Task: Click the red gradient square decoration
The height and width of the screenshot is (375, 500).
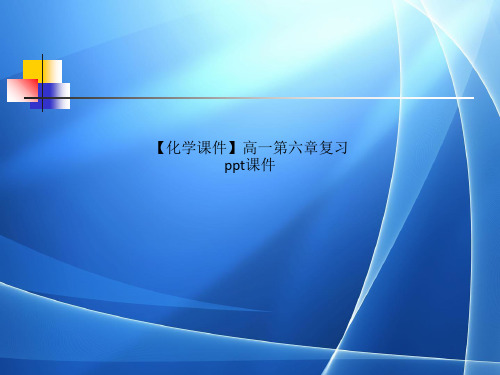Action: pyautogui.click(x=22, y=90)
